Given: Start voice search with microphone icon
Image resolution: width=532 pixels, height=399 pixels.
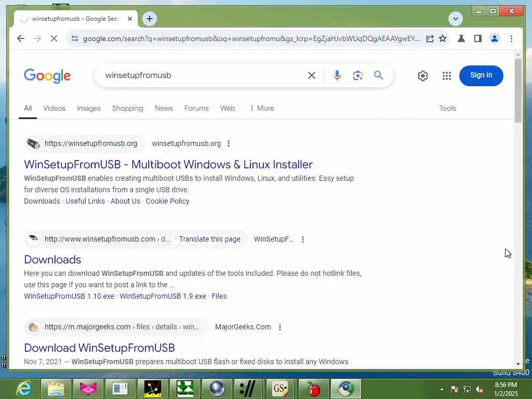Looking at the screenshot, I should click(337, 75).
